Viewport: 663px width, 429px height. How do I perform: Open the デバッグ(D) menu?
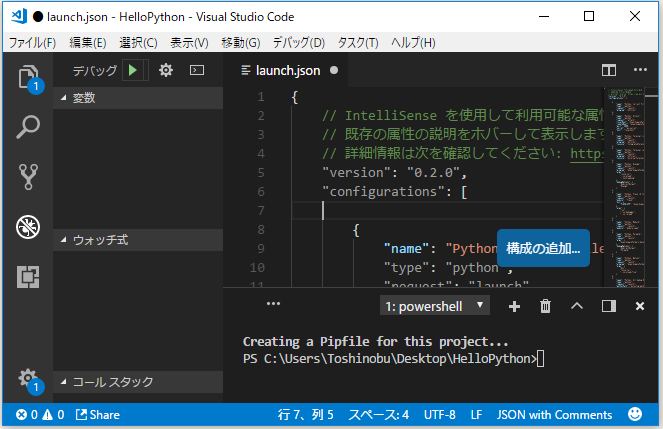pyautogui.click(x=299, y=43)
